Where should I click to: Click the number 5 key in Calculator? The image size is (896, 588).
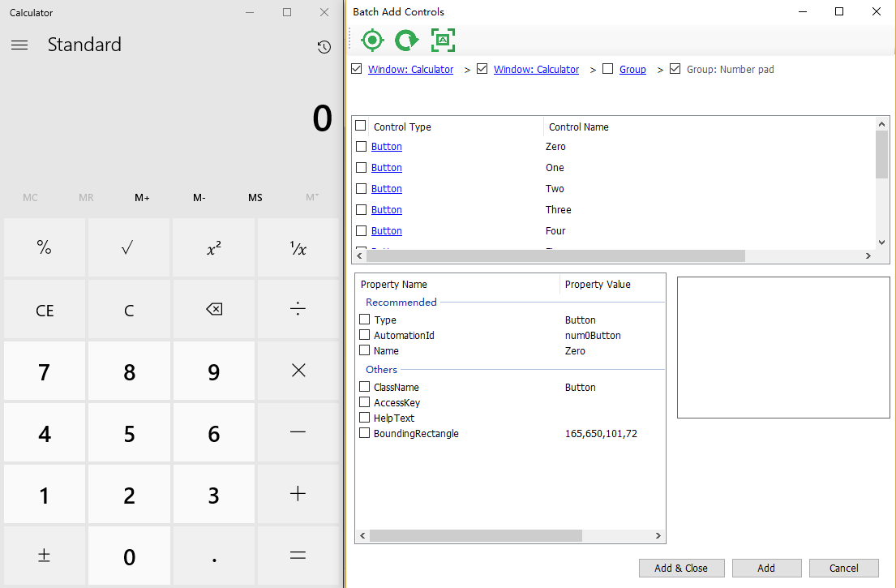click(x=129, y=432)
